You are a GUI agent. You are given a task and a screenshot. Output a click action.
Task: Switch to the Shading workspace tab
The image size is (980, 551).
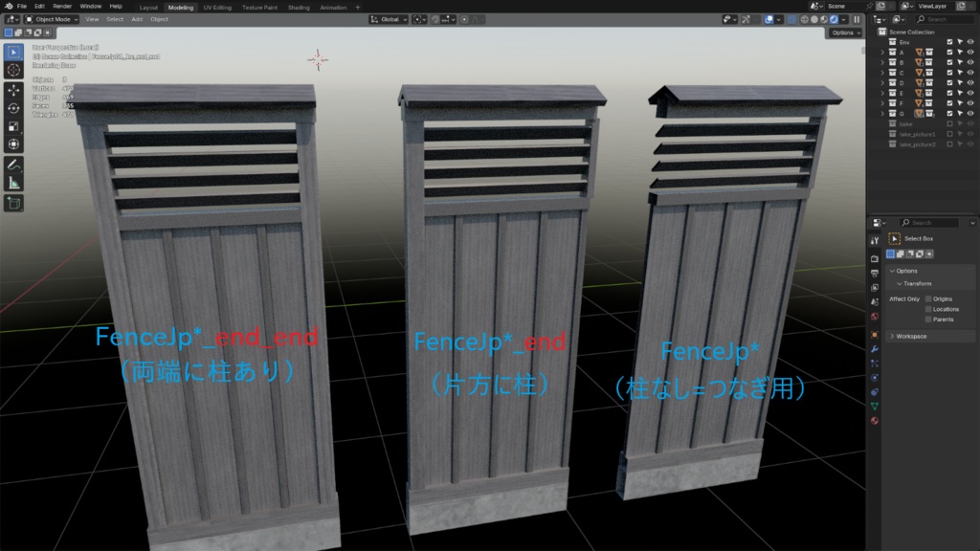click(299, 8)
